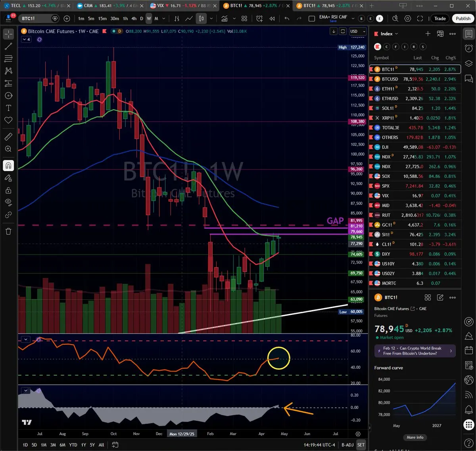476x451 pixels.
Task: Switch to the D daily timeframe
Action: point(142,19)
